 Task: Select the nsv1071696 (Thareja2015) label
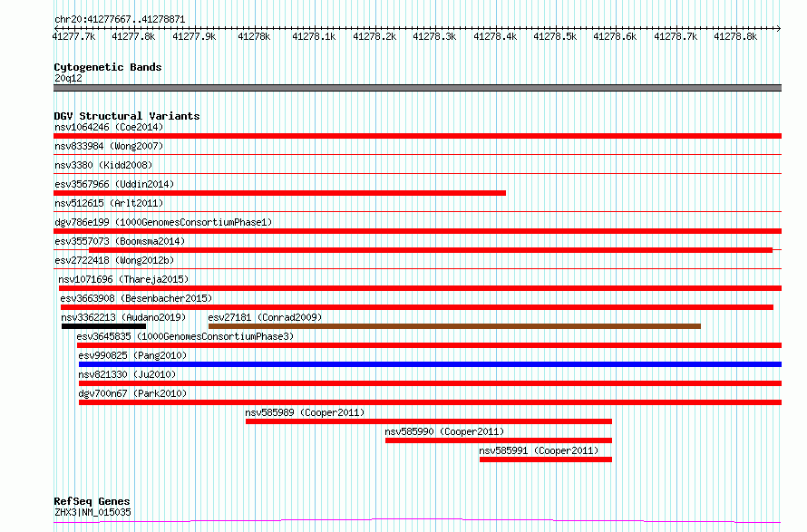pyautogui.click(x=123, y=279)
